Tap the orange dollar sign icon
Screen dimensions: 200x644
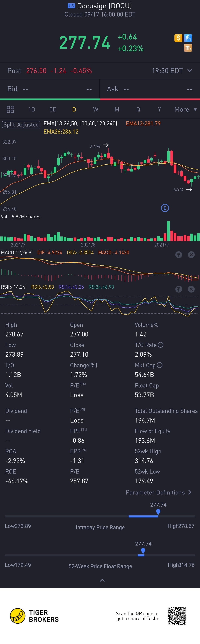(x=178, y=38)
